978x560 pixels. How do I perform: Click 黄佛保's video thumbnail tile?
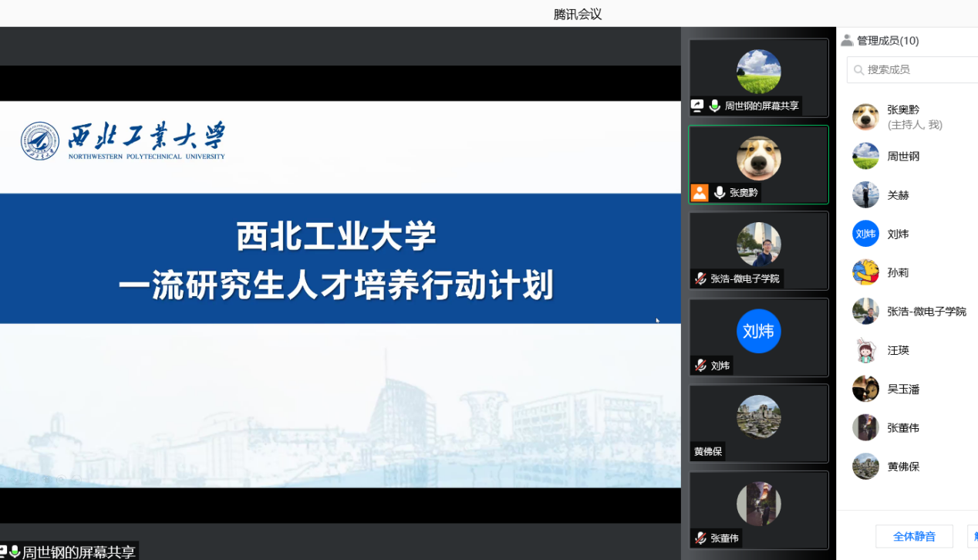tap(758, 423)
